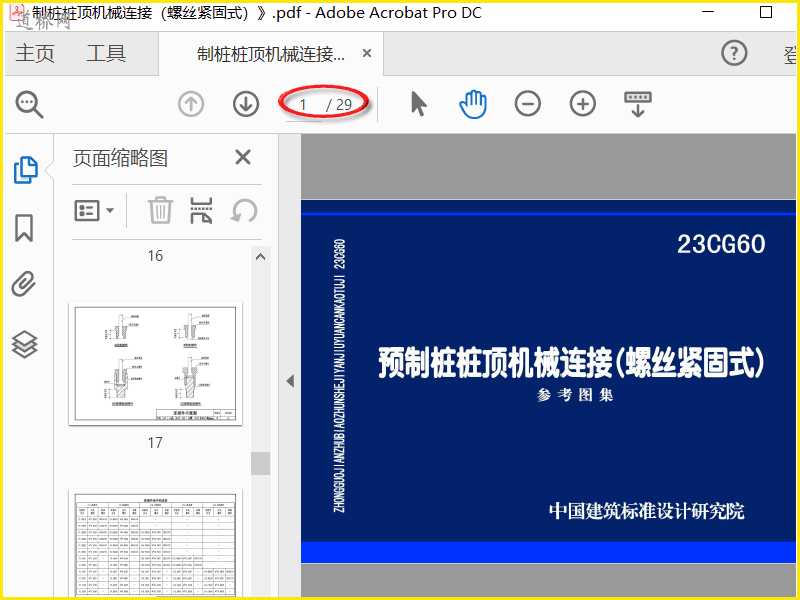Go to next page arrow
The width and height of the screenshot is (800, 600).
tap(246, 104)
